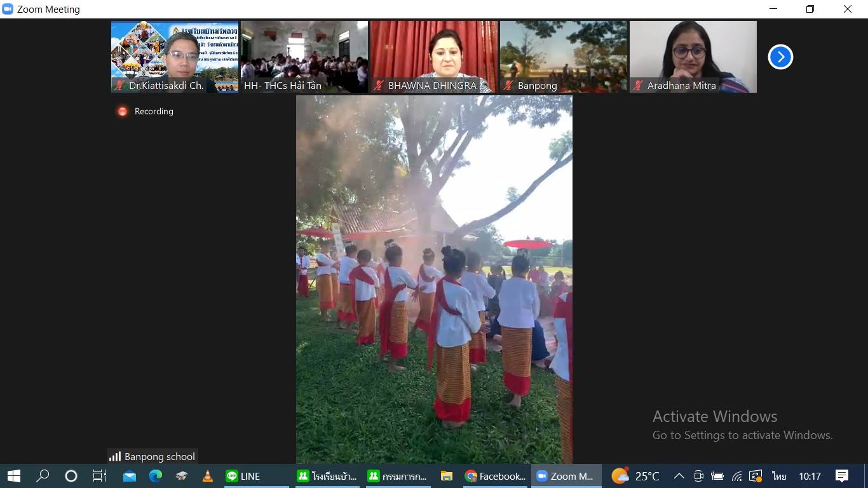Click the red Recording indicator icon

[122, 111]
